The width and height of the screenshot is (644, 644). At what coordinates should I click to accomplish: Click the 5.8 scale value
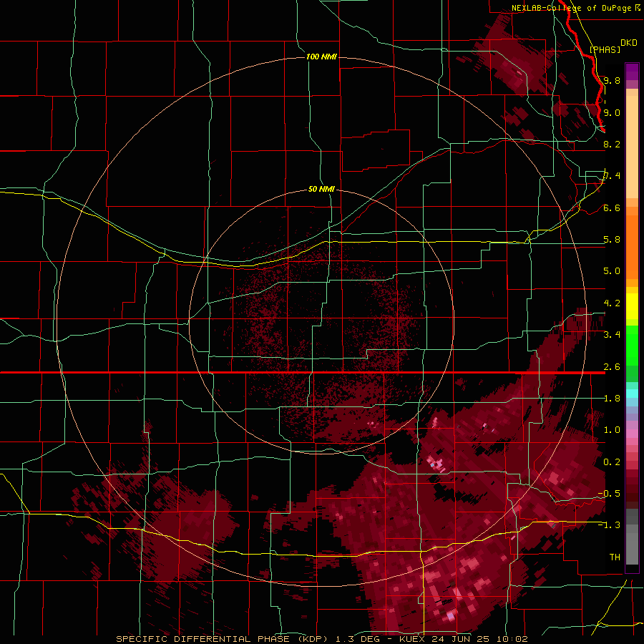(612, 240)
